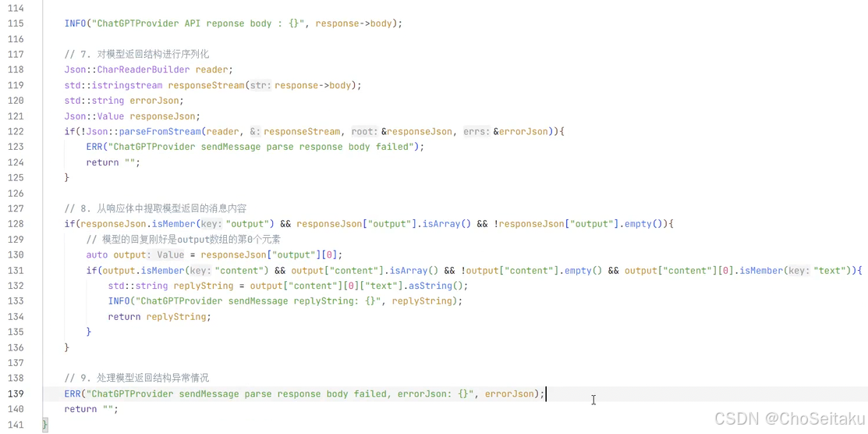Click line number 128 in the gutter
868x434 pixels.
point(15,224)
